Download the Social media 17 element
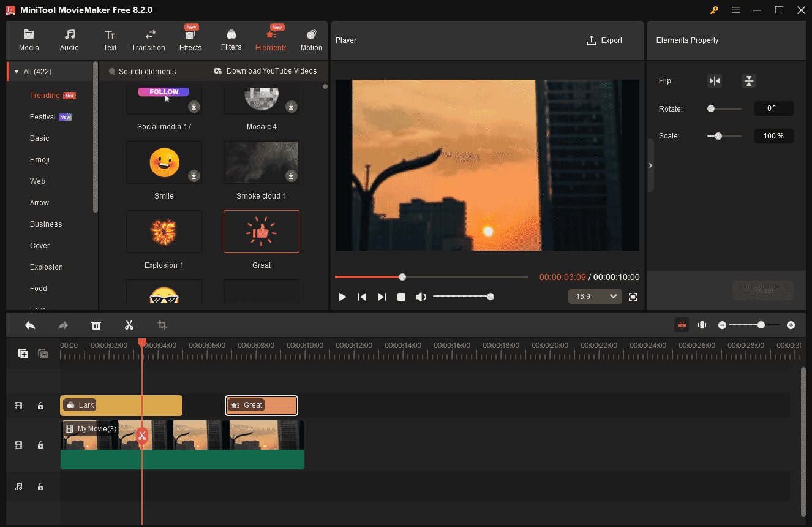The image size is (812, 527). pos(194,107)
